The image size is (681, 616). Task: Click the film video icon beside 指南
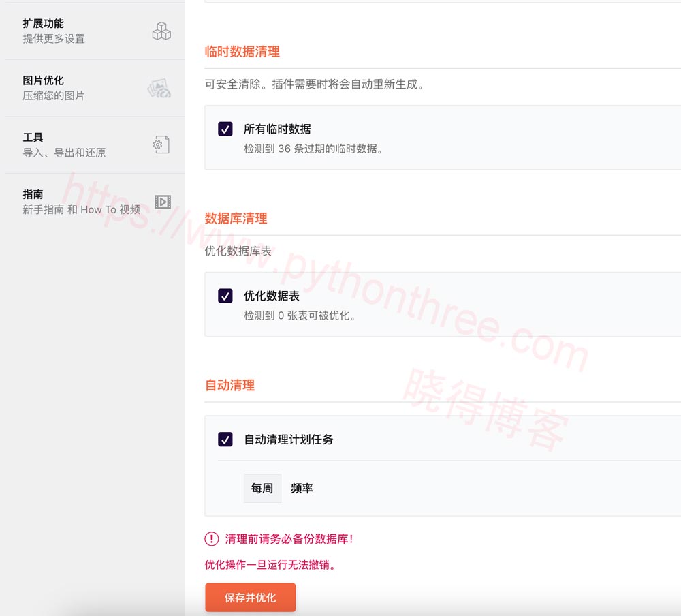(162, 202)
